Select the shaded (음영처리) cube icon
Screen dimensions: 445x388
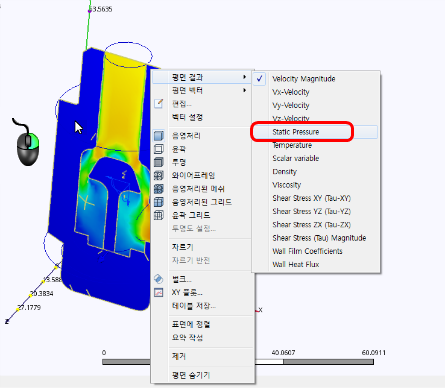click(159, 136)
